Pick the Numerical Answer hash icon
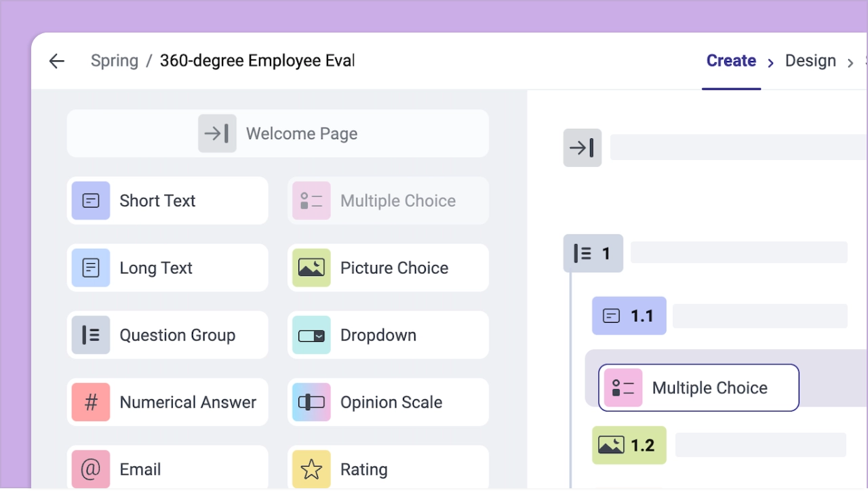 [91, 402]
